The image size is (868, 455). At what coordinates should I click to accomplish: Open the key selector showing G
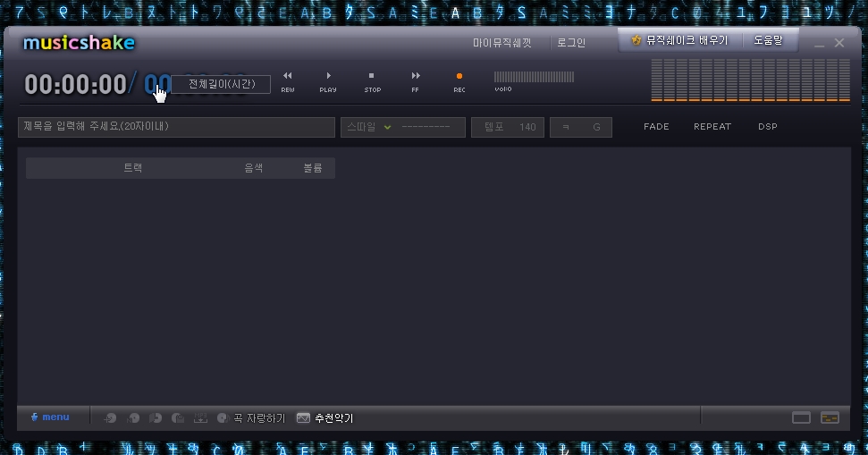pos(581,127)
